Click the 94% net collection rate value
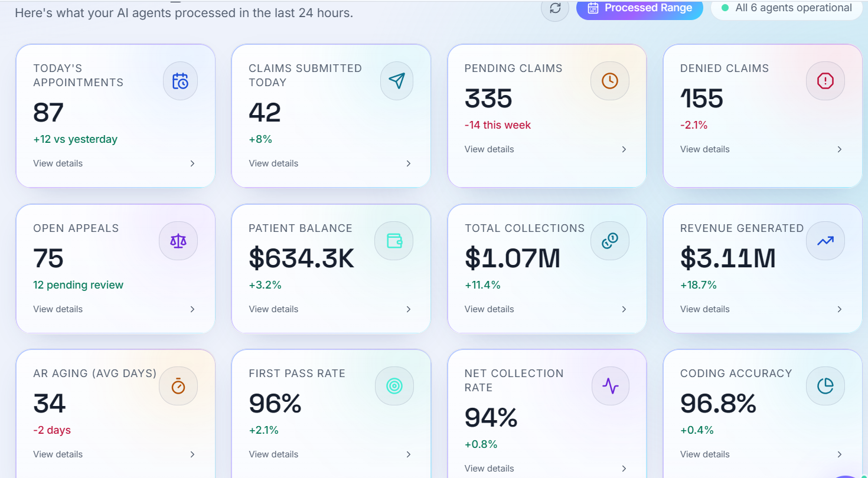 tap(491, 418)
